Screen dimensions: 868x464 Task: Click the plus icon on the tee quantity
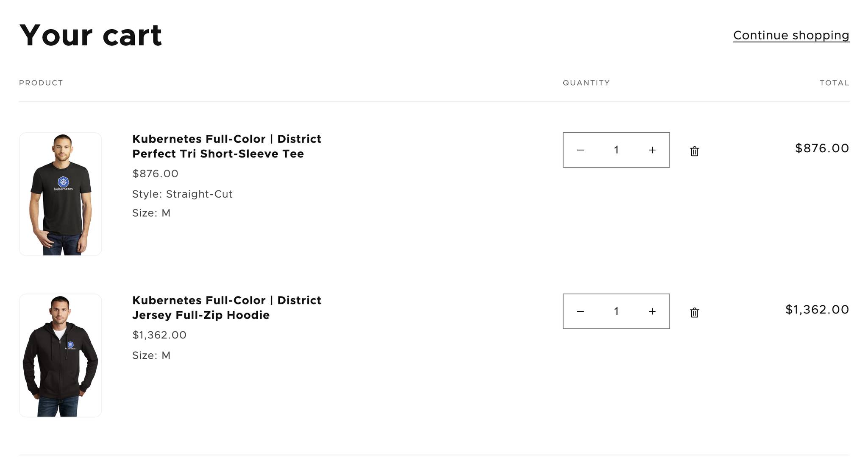pos(652,150)
